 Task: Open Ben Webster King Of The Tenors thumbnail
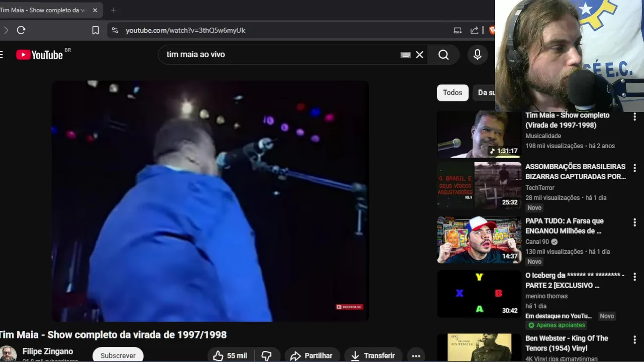[x=479, y=348]
